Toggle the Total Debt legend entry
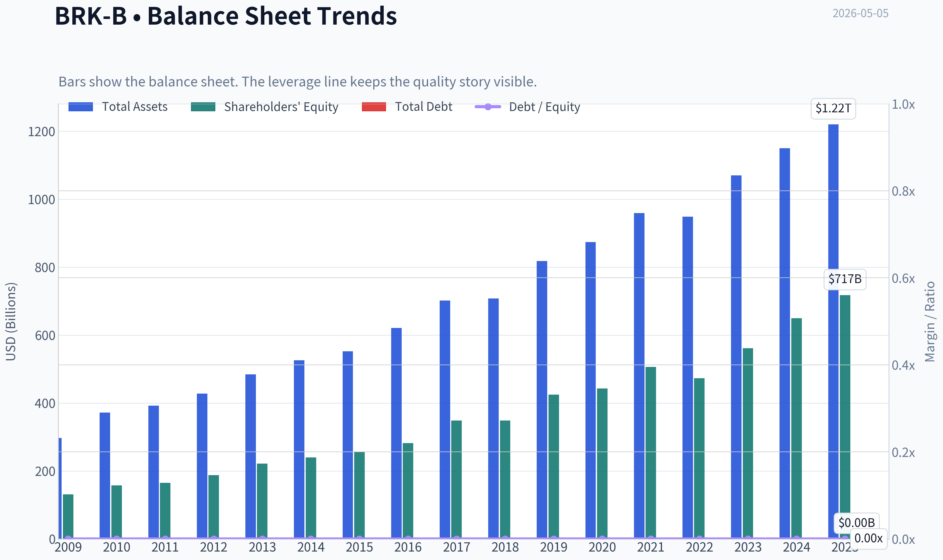This screenshot has width=943, height=560. (x=407, y=107)
